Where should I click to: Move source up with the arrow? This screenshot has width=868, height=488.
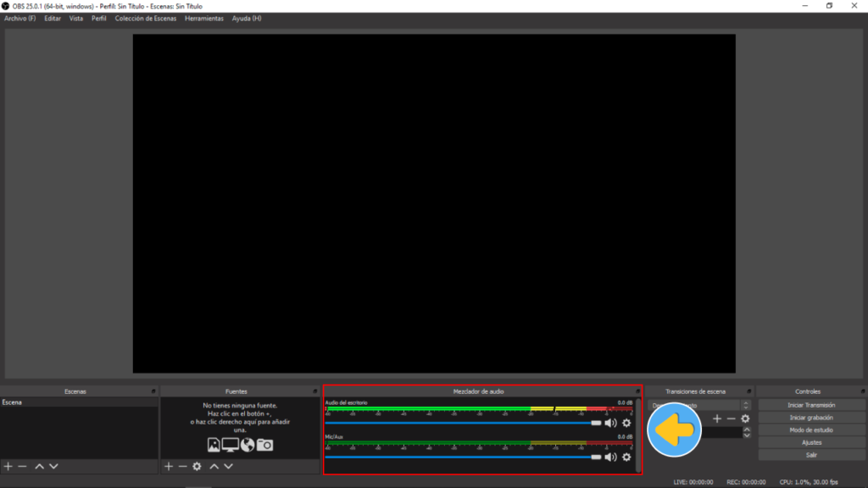point(214,466)
